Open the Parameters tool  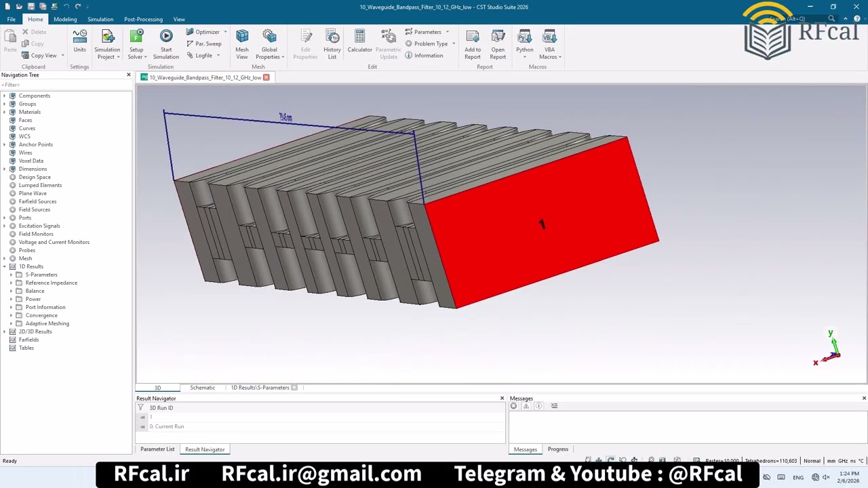[x=423, y=32]
